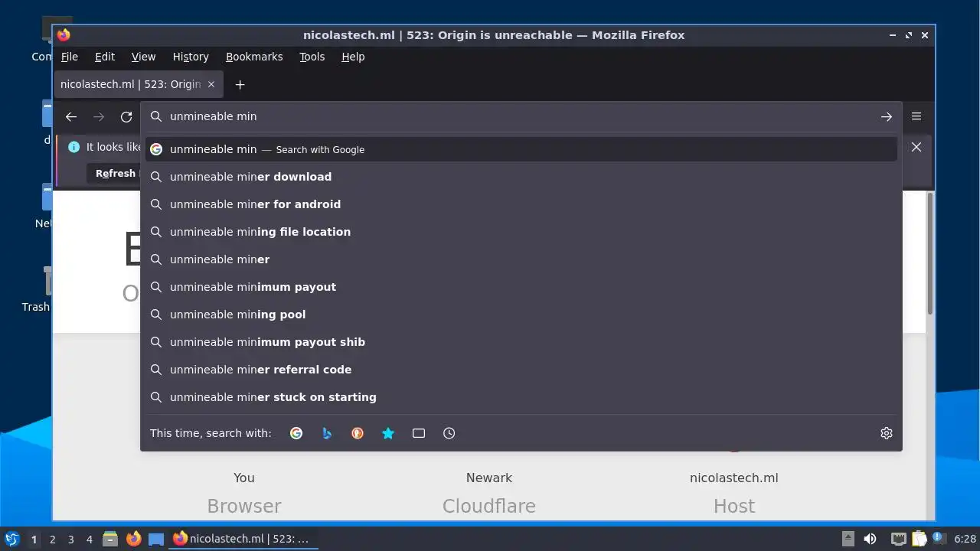Close the nicolastech.ml tab with its X
The width and height of the screenshot is (980, 551).
(x=211, y=84)
